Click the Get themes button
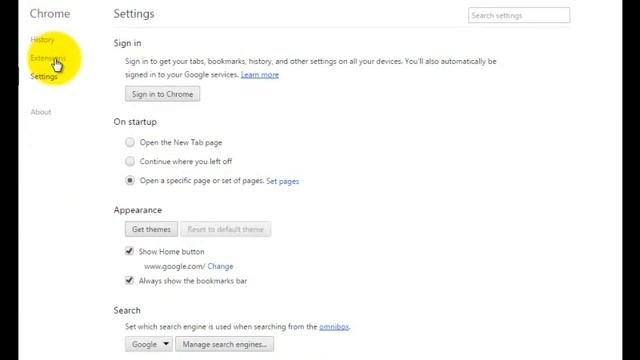Viewport: 640px width, 360px height. click(151, 229)
